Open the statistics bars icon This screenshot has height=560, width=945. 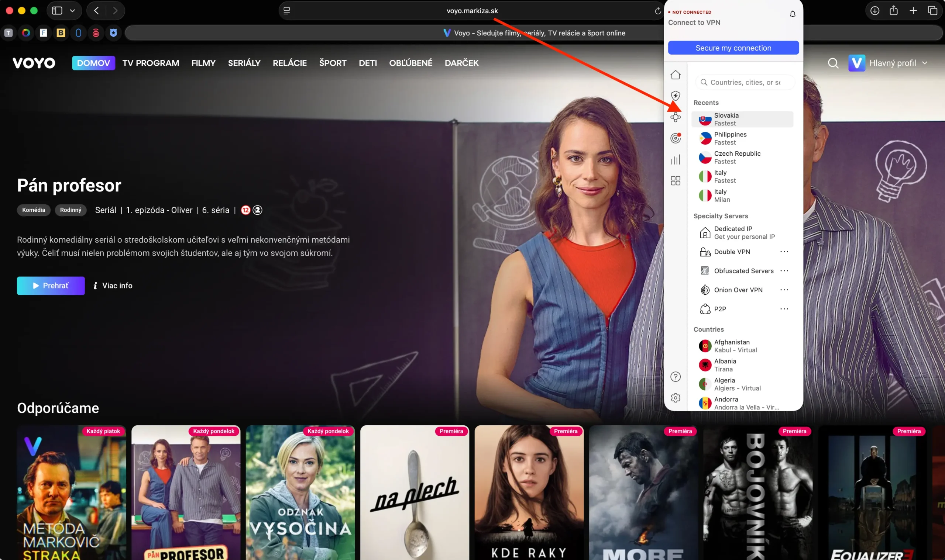676,160
